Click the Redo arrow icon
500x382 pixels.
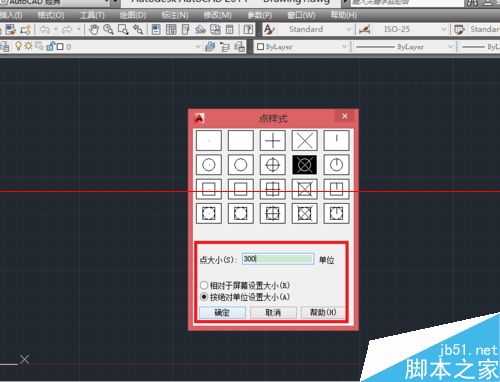coord(67,30)
